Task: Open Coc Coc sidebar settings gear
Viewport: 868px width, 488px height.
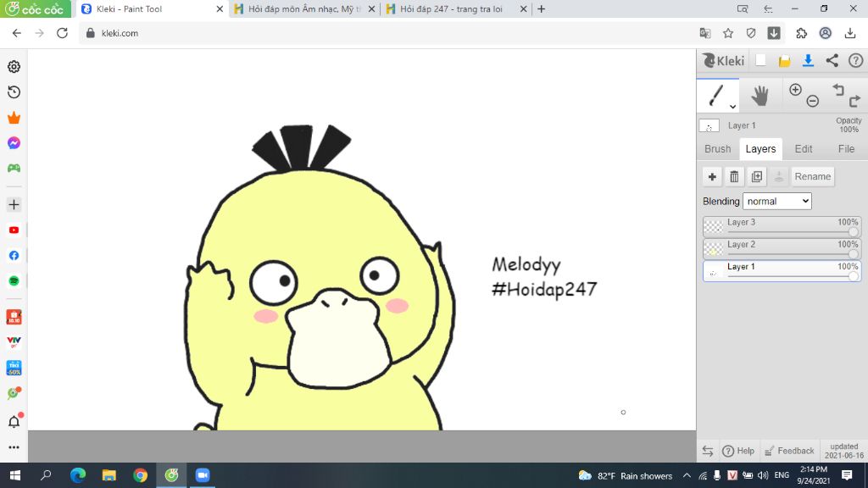Action: pyautogui.click(x=14, y=66)
